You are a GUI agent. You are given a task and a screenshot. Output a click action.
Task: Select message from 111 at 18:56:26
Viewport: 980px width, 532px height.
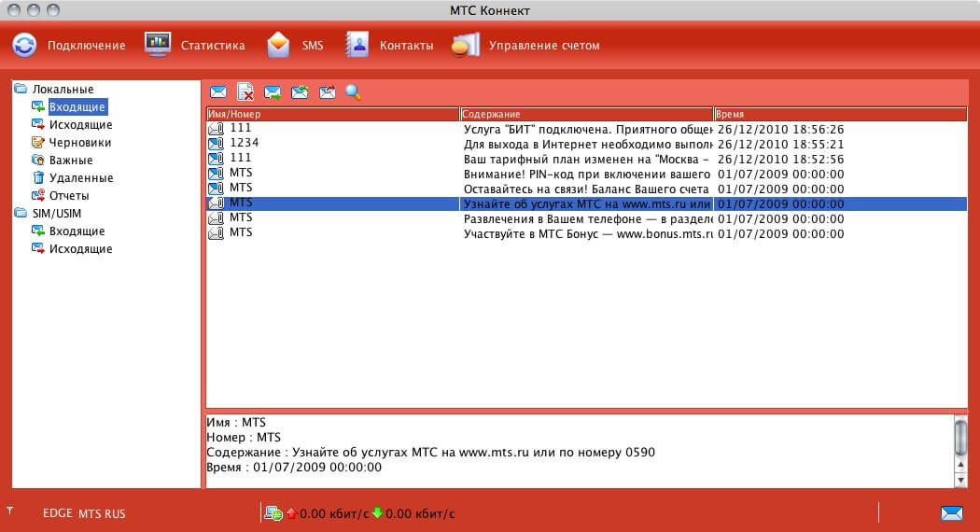(587, 130)
